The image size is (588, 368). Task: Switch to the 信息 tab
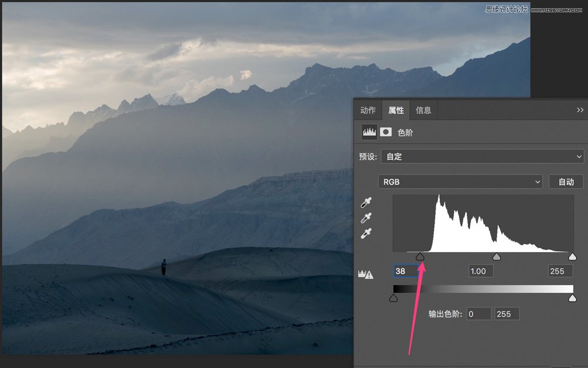[x=423, y=110]
